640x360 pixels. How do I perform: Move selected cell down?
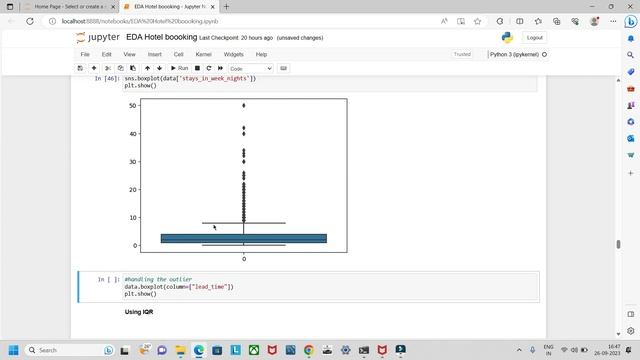click(x=160, y=68)
